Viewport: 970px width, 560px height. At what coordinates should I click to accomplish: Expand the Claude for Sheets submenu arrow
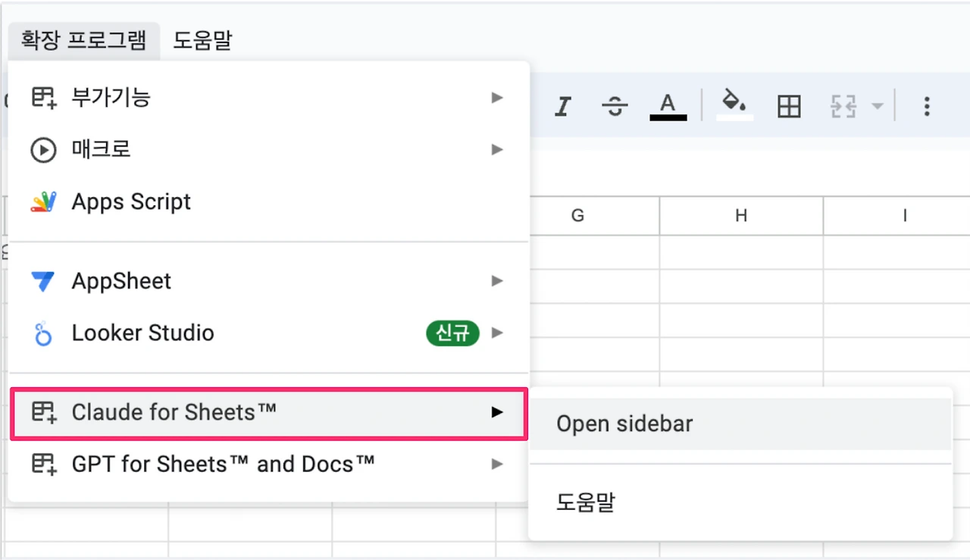point(497,412)
